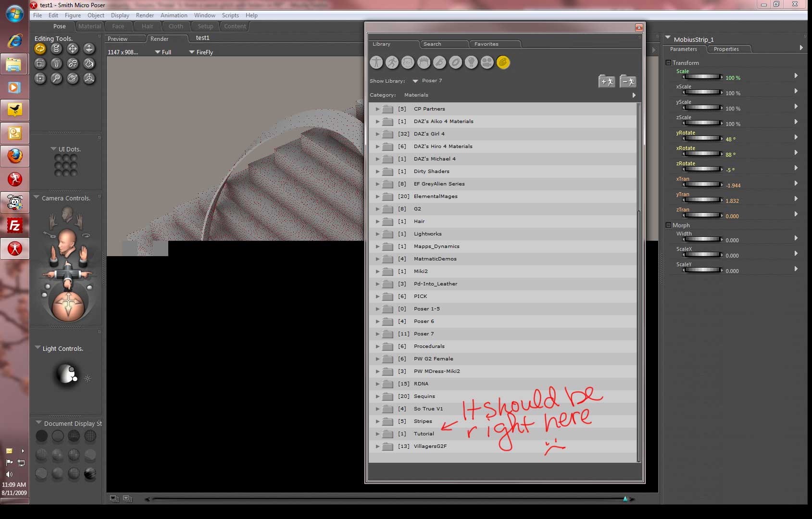Click the camera trackball sphere
Viewport: 812px width, 519px height.
click(68, 306)
